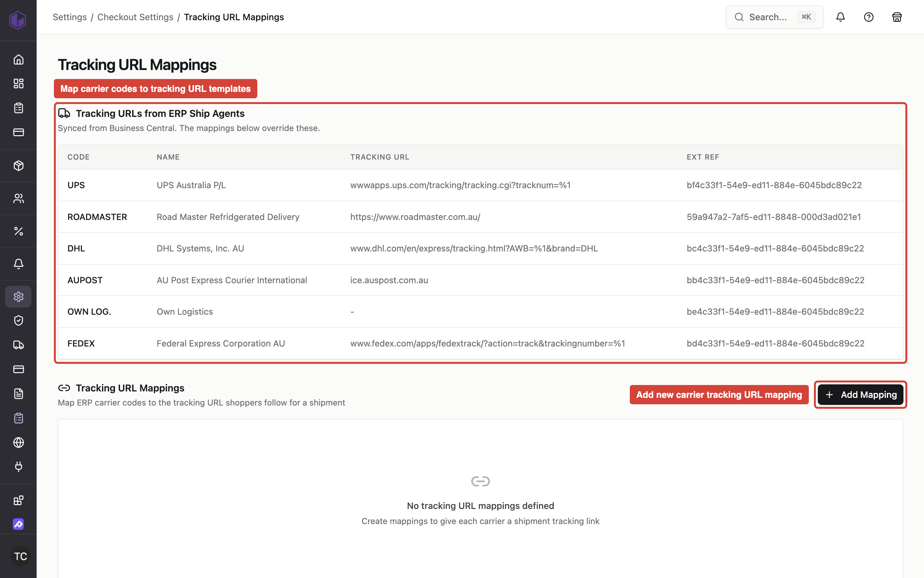924x578 pixels.
Task: Click the AUPOST code cell
Action: click(x=85, y=280)
